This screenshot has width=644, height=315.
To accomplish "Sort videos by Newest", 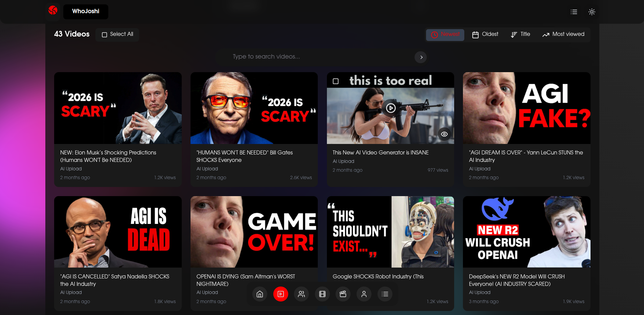I will pos(445,35).
